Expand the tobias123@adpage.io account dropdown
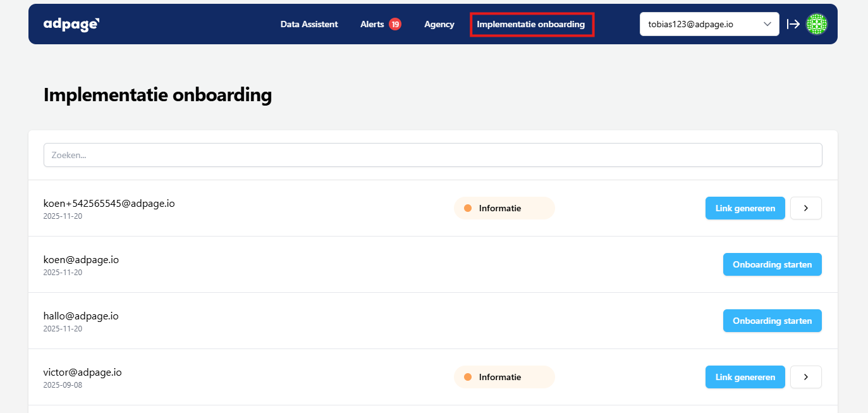This screenshot has width=868, height=413. coord(709,24)
